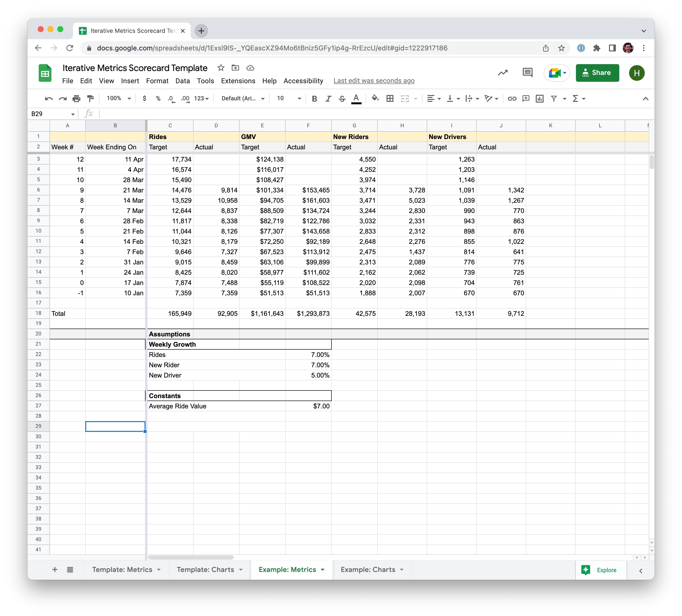The image size is (682, 616).
Task: Click the Percent format icon
Action: tap(158, 98)
